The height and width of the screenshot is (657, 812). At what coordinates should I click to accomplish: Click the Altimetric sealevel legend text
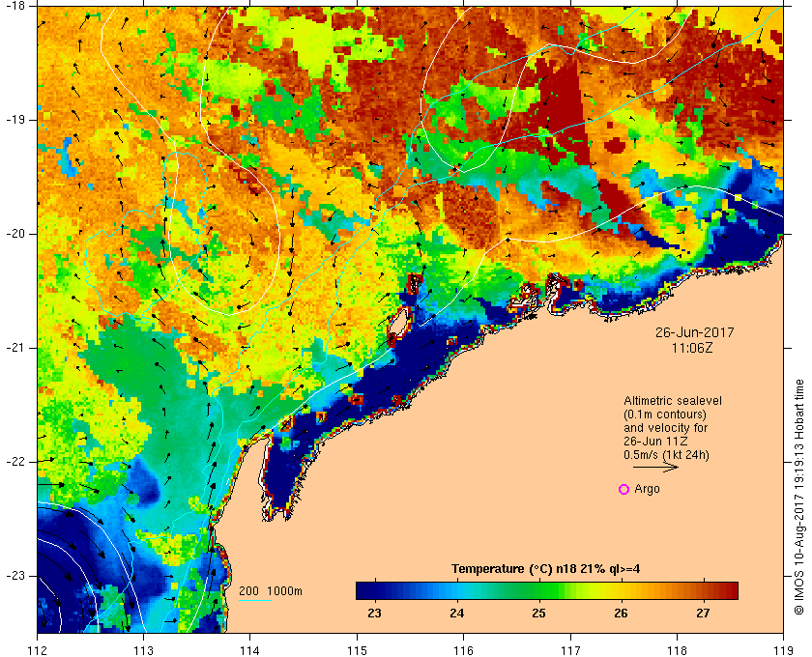(x=673, y=401)
